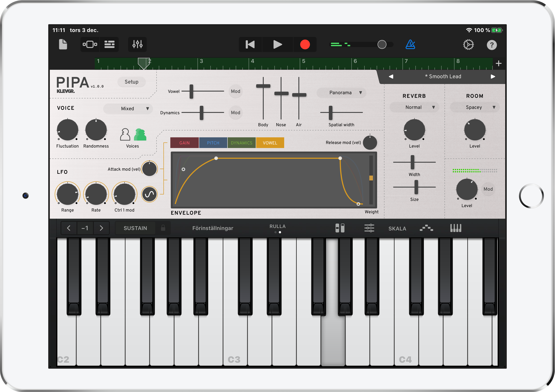
Task: Toggle the Vowel Mod button
Action: pyautogui.click(x=235, y=91)
